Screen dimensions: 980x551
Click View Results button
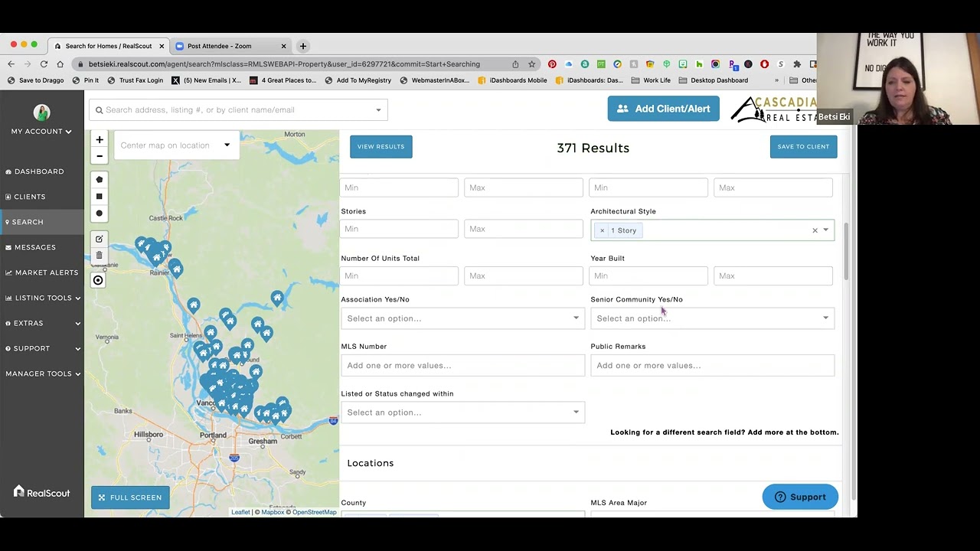click(381, 146)
